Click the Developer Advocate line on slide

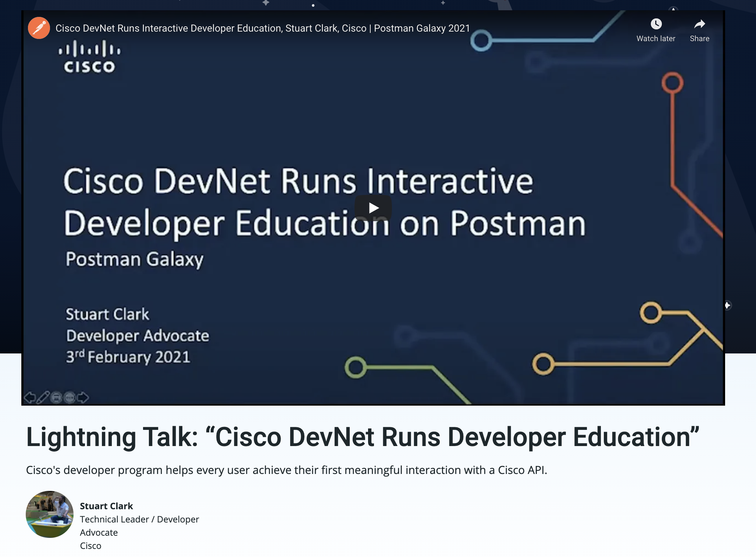[x=138, y=335]
